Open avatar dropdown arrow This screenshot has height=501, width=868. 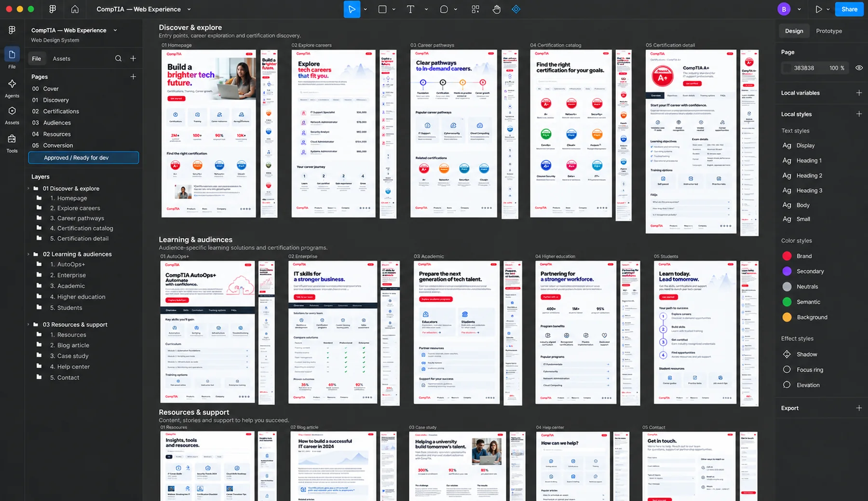(x=799, y=9)
